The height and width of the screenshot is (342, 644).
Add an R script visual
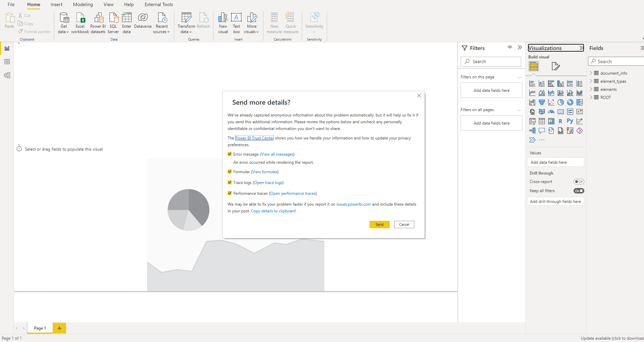tap(561, 121)
